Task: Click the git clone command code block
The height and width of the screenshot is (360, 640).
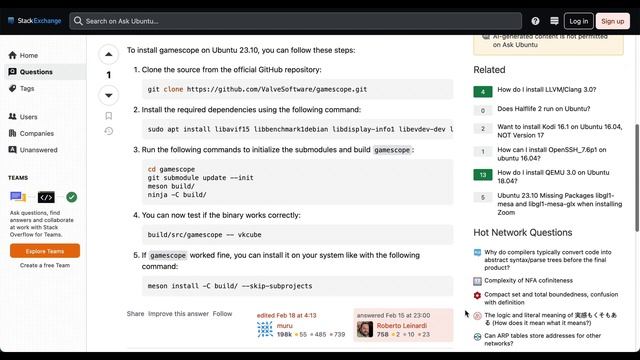Action: pos(298,89)
